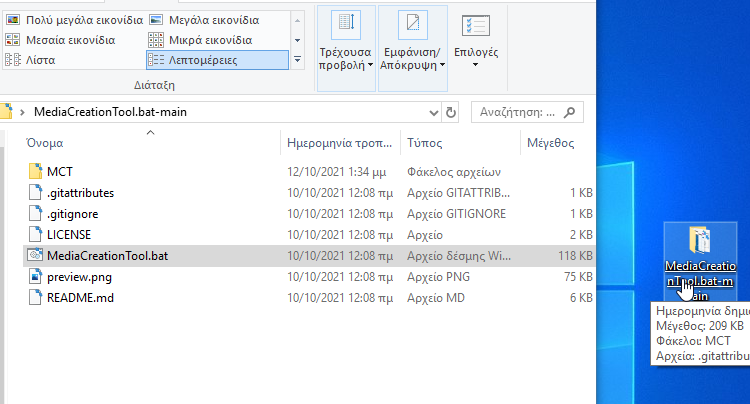Viewport: 750px width, 404px height.
Task: Switch to the List view (Λίστα)
Action: (31, 60)
